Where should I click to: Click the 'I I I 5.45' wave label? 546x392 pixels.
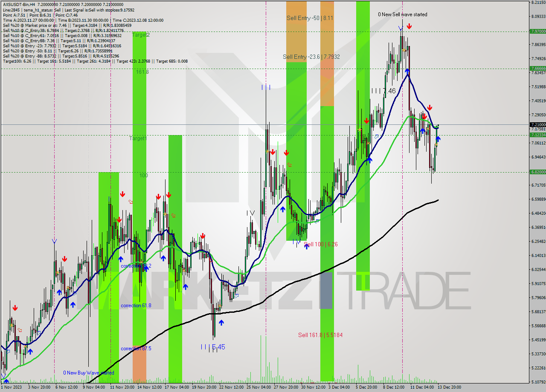212,347
